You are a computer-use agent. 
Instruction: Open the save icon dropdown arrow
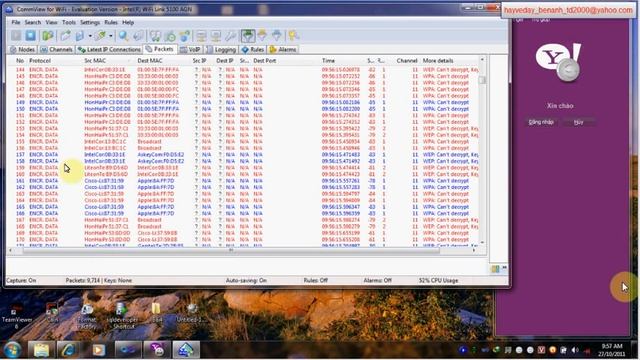point(90,36)
